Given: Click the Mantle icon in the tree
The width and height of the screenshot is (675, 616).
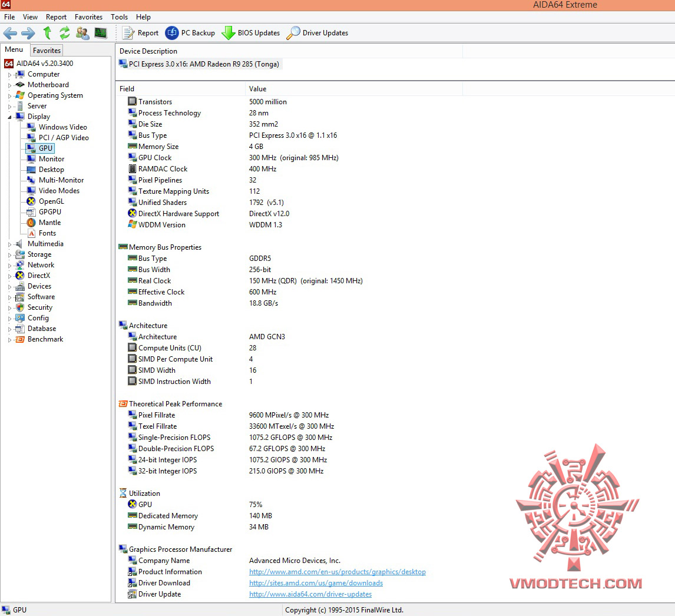Looking at the screenshot, I should 31,223.
